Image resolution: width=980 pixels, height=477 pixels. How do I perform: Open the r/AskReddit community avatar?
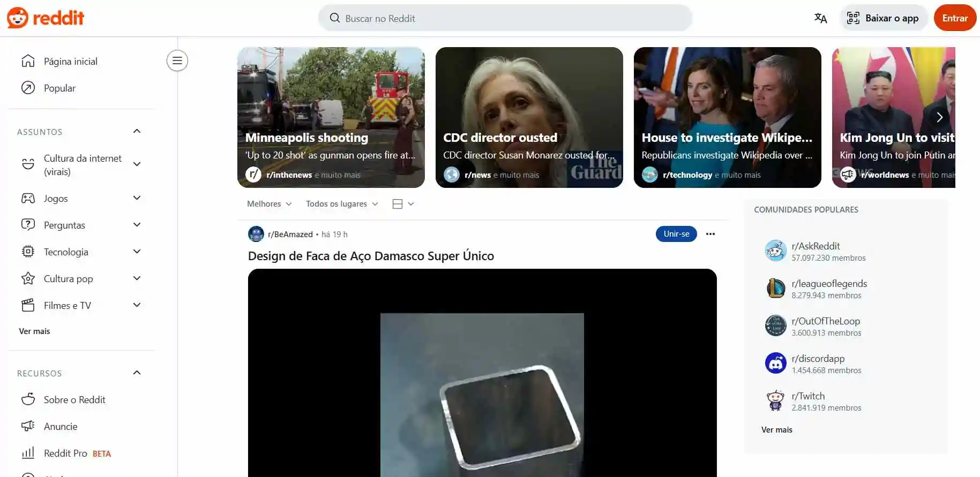tap(775, 251)
